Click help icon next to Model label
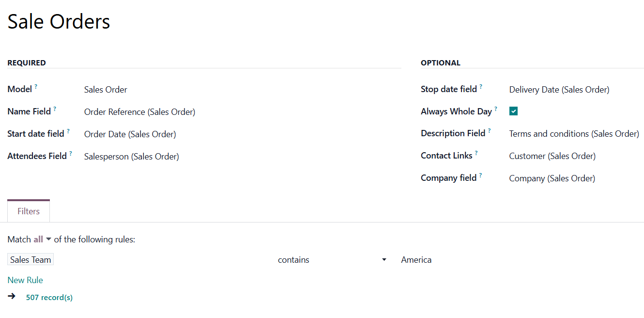The image size is (644, 318). click(x=36, y=87)
